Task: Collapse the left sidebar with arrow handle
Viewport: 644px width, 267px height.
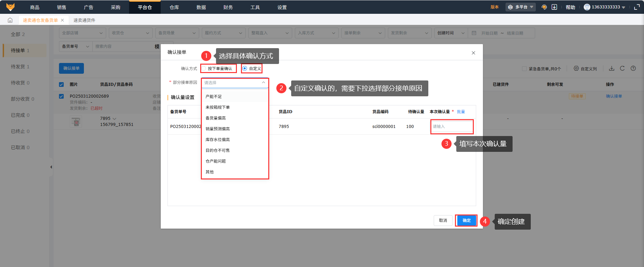Action: (x=51, y=167)
